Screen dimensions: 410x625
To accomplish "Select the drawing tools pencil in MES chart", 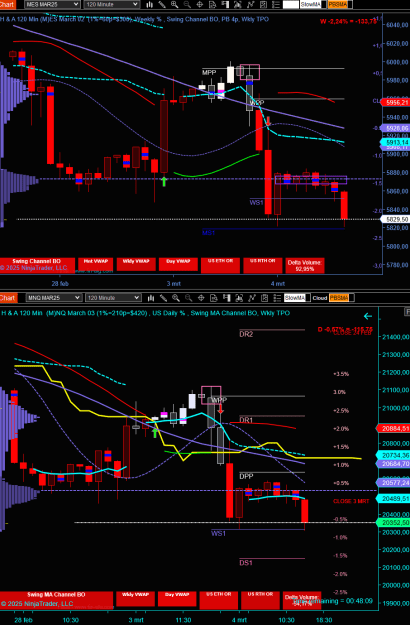I will point(162,5).
